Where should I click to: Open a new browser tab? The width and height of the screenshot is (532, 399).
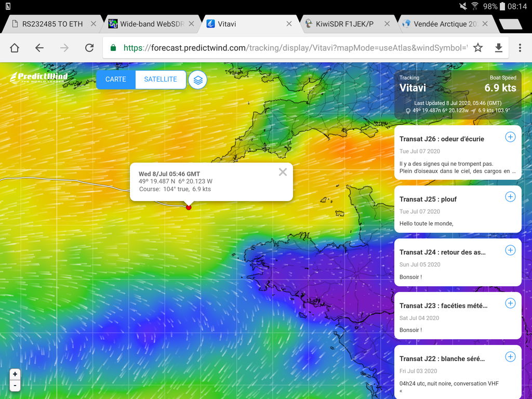tap(511, 24)
